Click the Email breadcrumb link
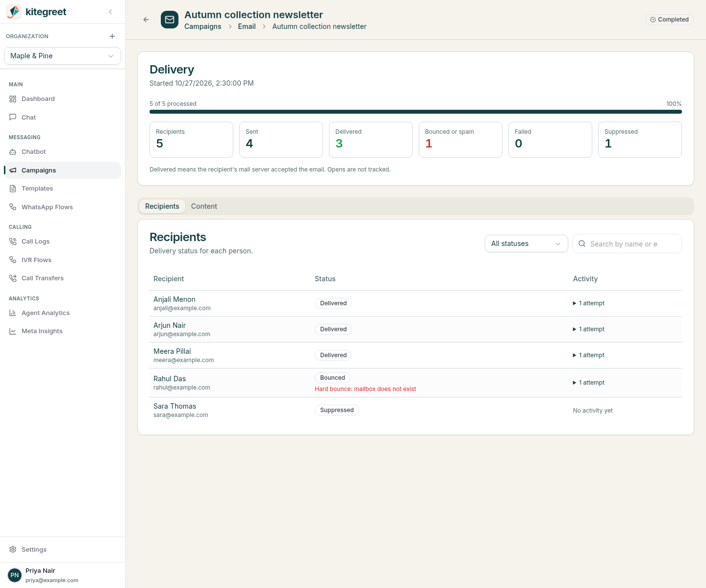This screenshot has width=706, height=588. pos(247,26)
